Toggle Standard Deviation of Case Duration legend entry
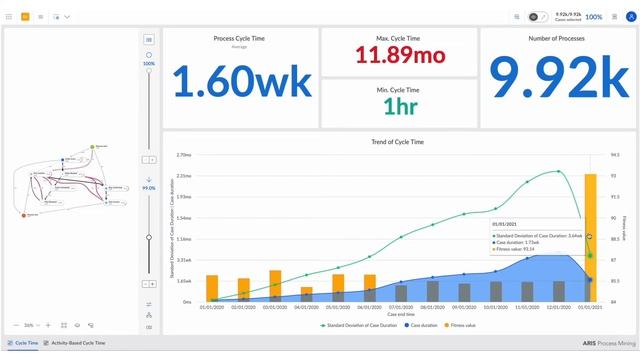The height and width of the screenshot is (360, 640). 359,325
